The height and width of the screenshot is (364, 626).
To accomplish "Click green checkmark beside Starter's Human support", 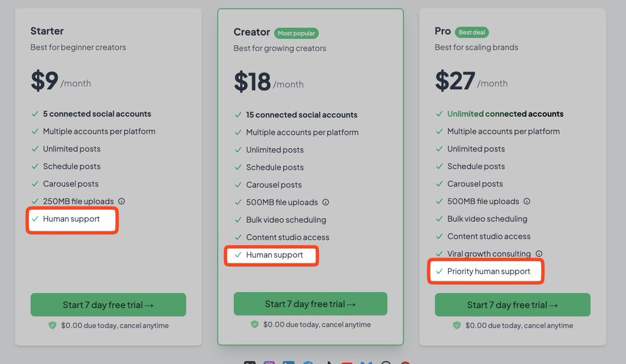I will click(35, 219).
